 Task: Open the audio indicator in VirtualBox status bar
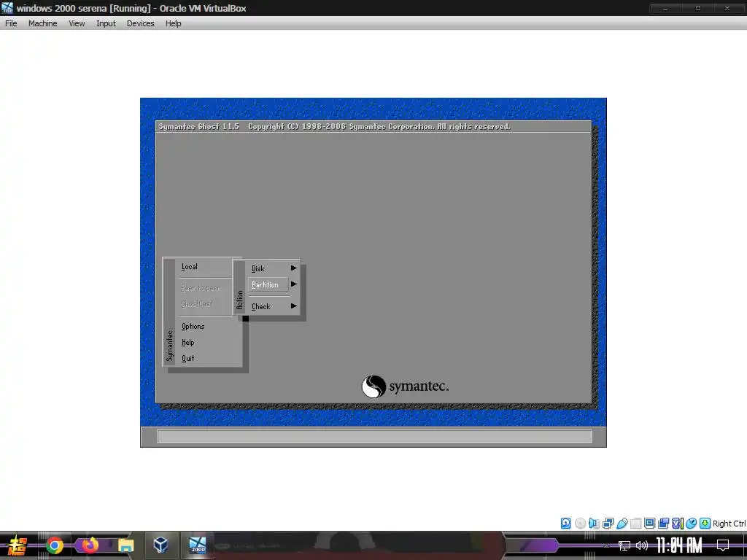(594, 524)
